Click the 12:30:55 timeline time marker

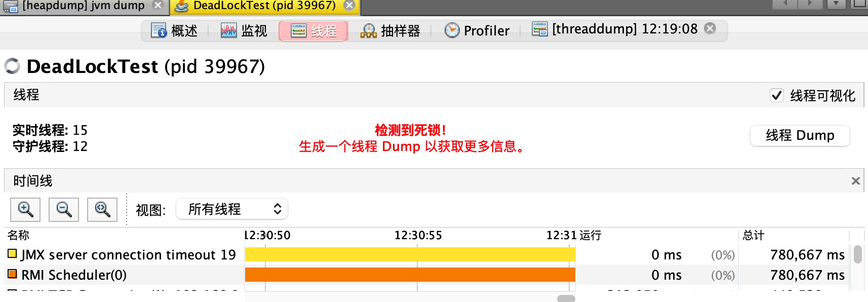tap(418, 235)
